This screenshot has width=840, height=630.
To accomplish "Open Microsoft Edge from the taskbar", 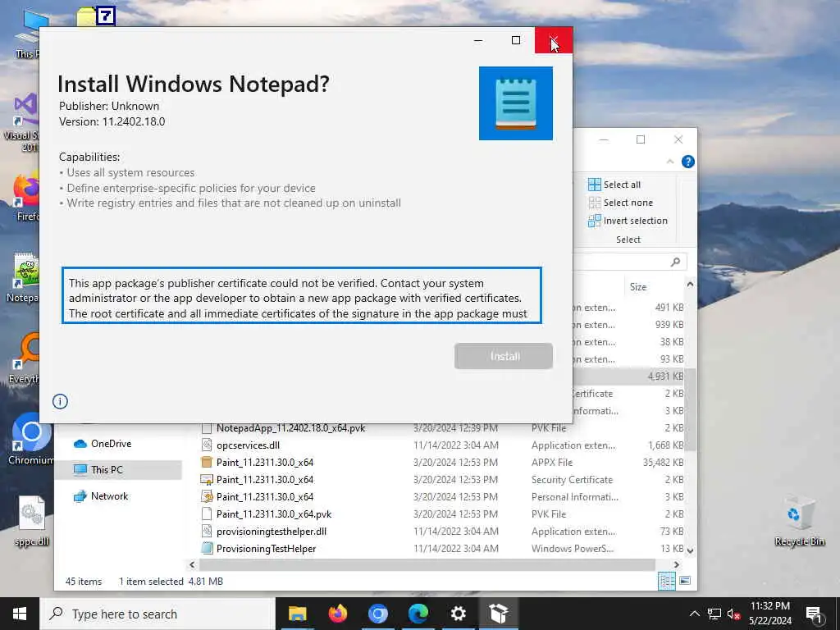I will click(x=418, y=614).
